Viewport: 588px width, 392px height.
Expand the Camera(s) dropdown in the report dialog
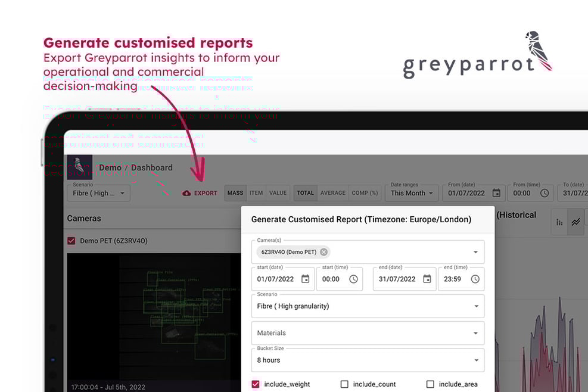click(475, 252)
